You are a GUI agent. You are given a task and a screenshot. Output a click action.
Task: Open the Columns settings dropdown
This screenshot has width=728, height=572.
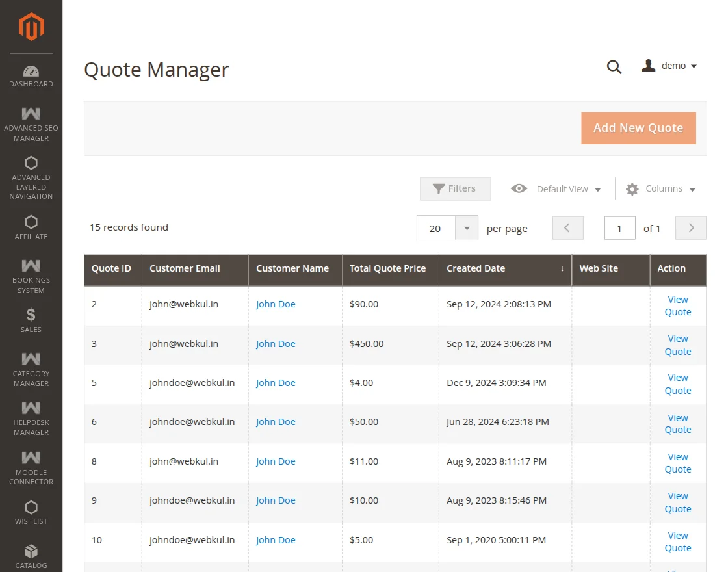(660, 189)
